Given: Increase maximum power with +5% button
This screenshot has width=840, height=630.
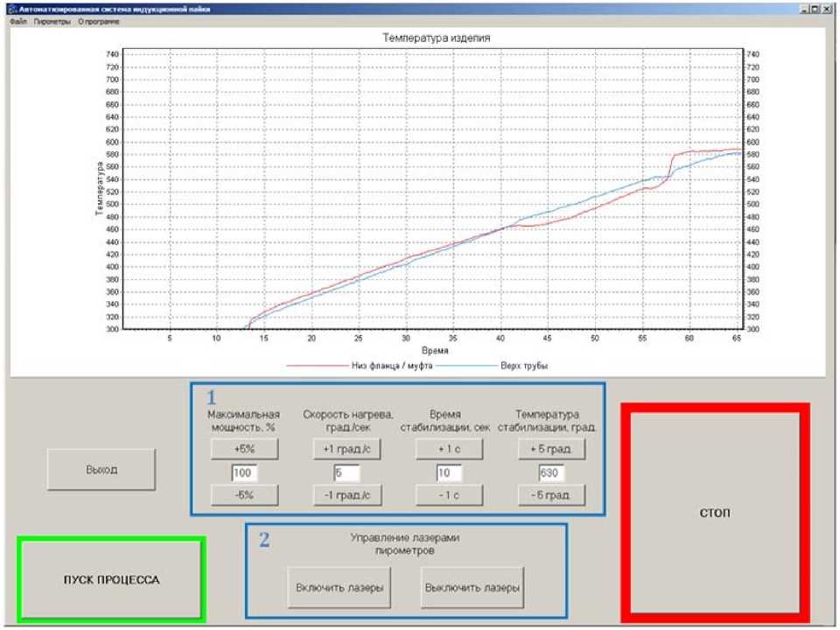Looking at the screenshot, I should (244, 449).
